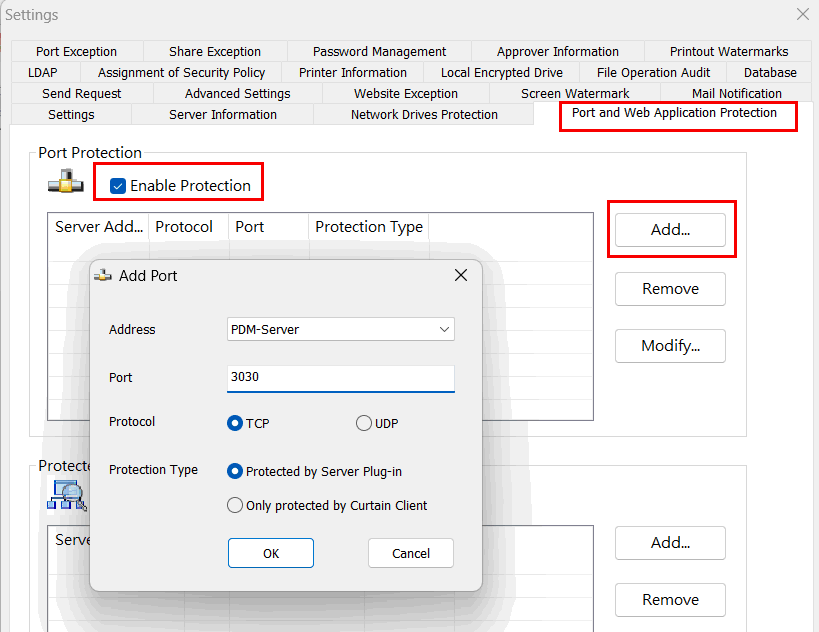Switch to Network Drives Protection tab
Image resolution: width=819 pixels, height=632 pixels.
point(424,115)
